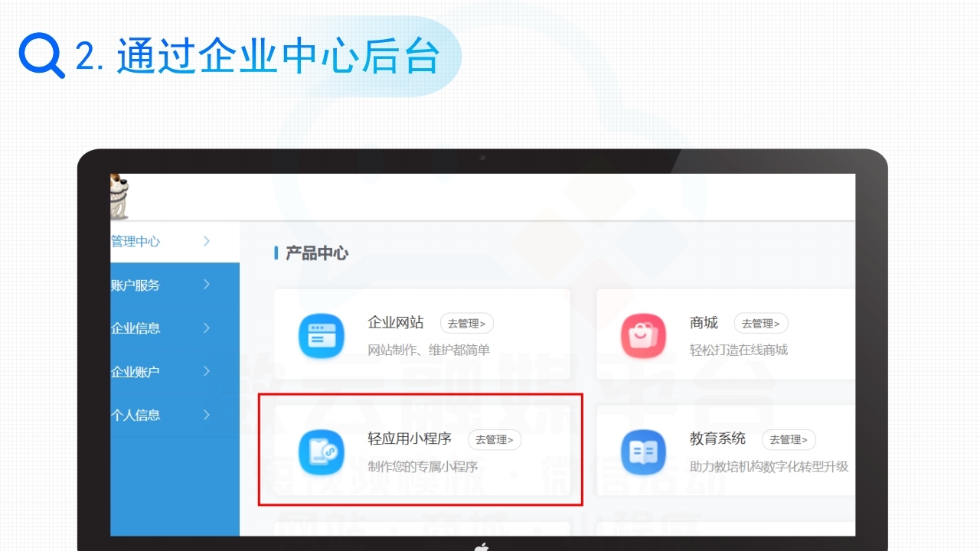The image size is (980, 551).
Task: Click the dog mascot logo
Action: click(x=119, y=197)
